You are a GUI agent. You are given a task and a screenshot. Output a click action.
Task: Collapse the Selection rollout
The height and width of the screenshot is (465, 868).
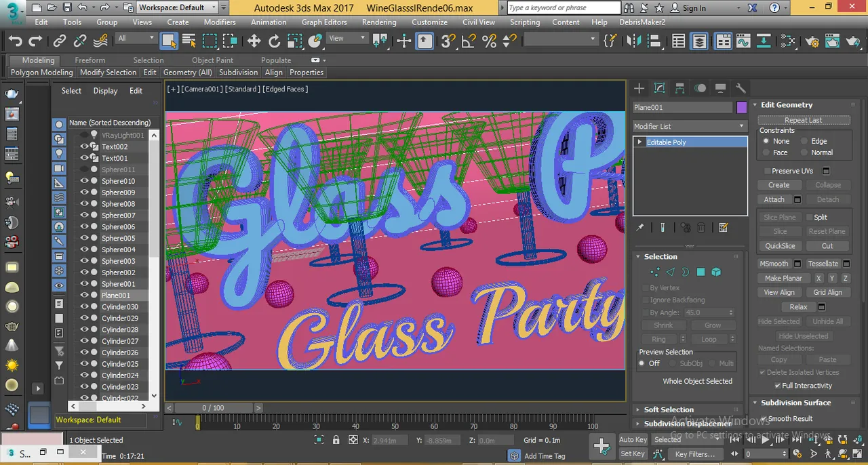coord(660,256)
